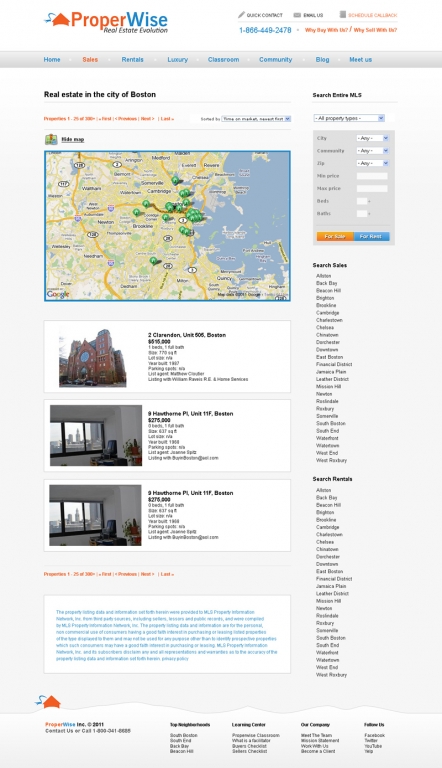Open the second 9 Hawthorne Pl listing photo
The width and height of the screenshot is (442, 768).
point(96,515)
